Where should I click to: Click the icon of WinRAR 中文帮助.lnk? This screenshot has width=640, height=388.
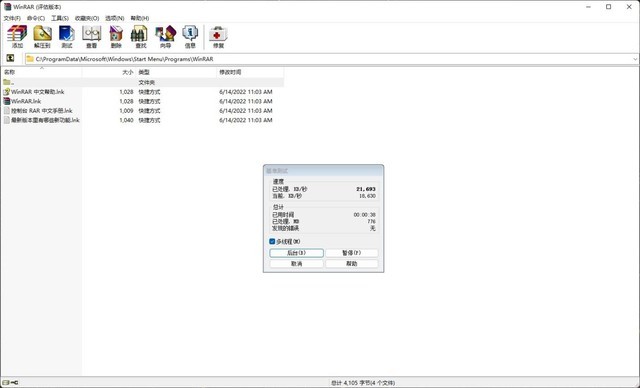7,92
